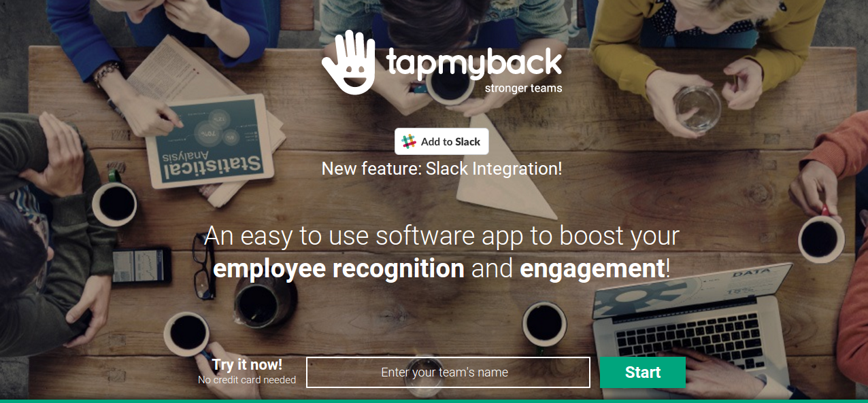Click the 'stronger teams' tagline
Screen dimensions: 868x403
tap(523, 88)
